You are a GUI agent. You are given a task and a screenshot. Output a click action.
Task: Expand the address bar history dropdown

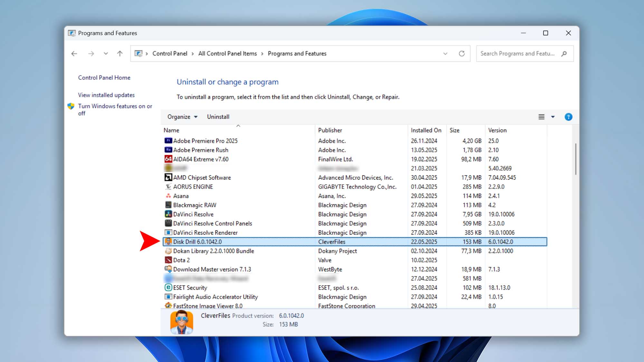click(445, 53)
